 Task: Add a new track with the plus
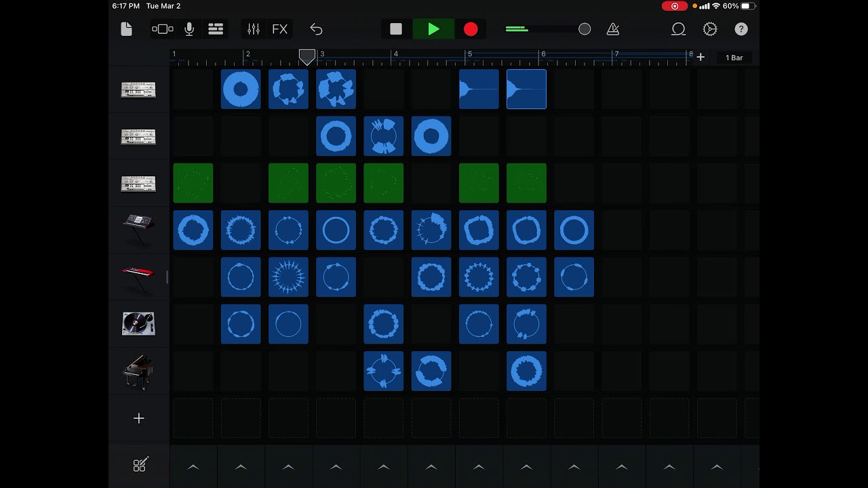click(x=138, y=418)
